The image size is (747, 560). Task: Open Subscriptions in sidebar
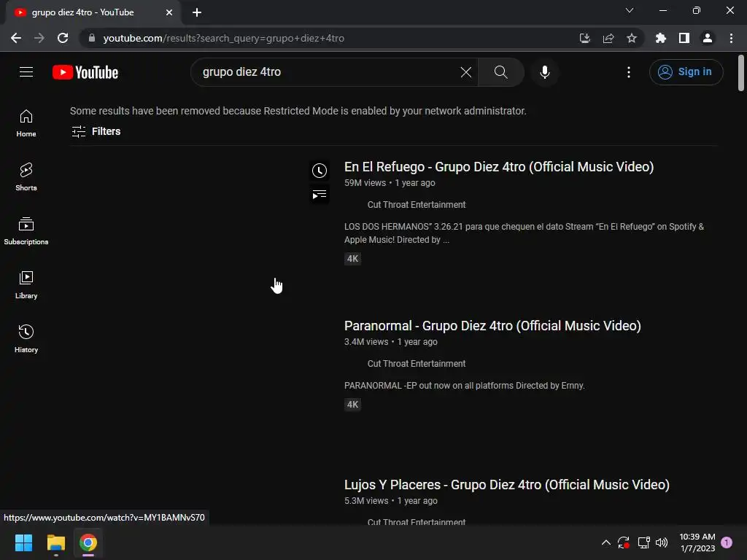[26, 231]
